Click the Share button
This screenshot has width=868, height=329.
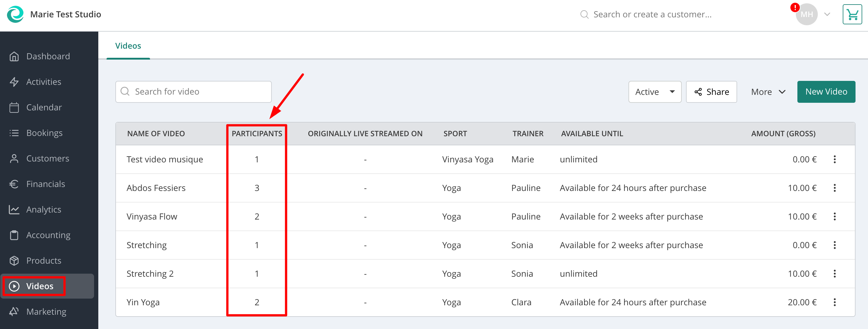click(711, 92)
